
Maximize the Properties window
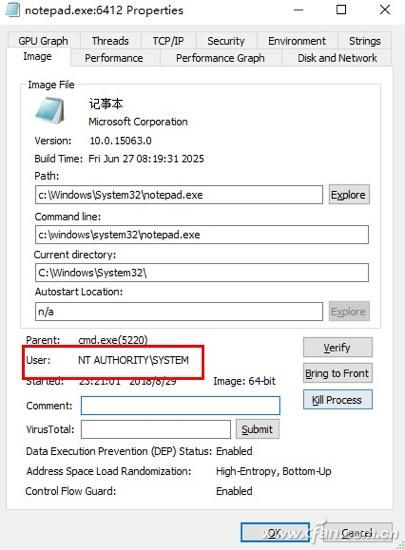pos(341,10)
